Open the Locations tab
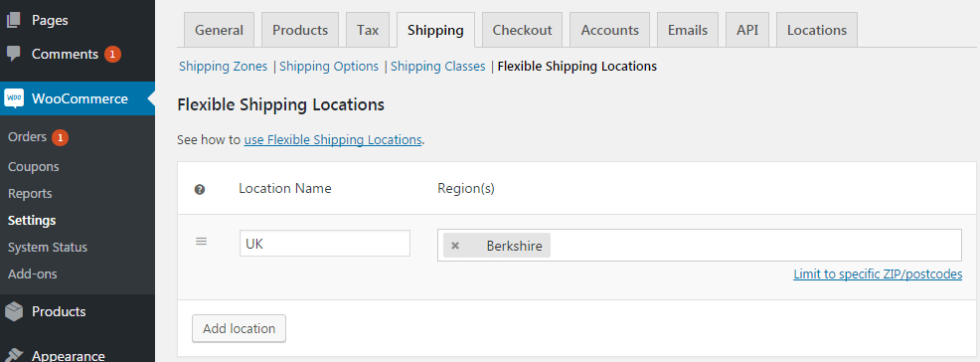980x362 pixels. tap(817, 30)
